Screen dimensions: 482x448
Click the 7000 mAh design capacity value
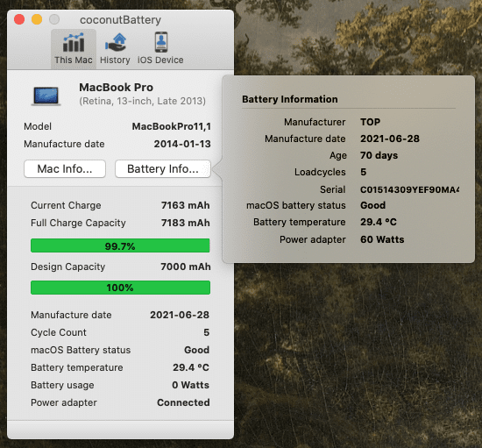point(186,267)
